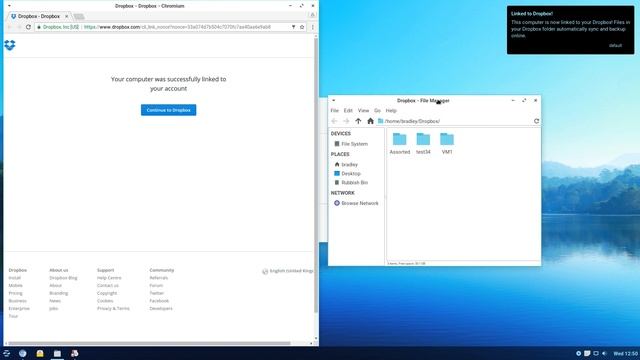Click Continue to Dropbox button
This screenshot has width=640, height=360.
(x=169, y=110)
